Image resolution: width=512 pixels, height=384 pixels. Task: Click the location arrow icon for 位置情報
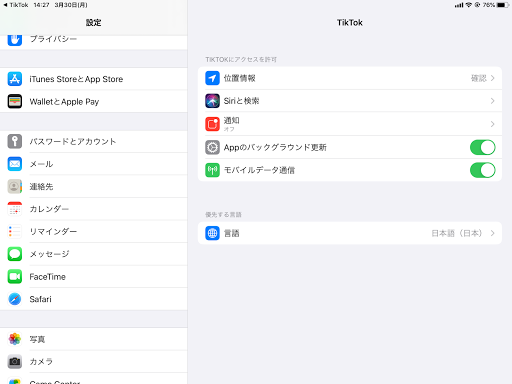212,78
